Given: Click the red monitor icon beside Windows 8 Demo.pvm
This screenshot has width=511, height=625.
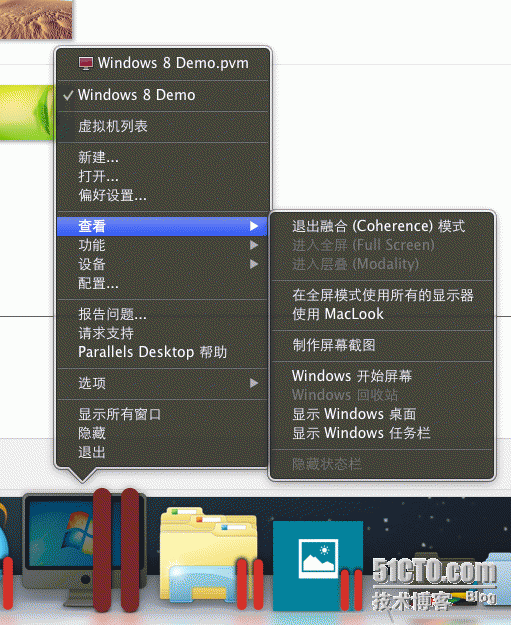Looking at the screenshot, I should (86, 63).
